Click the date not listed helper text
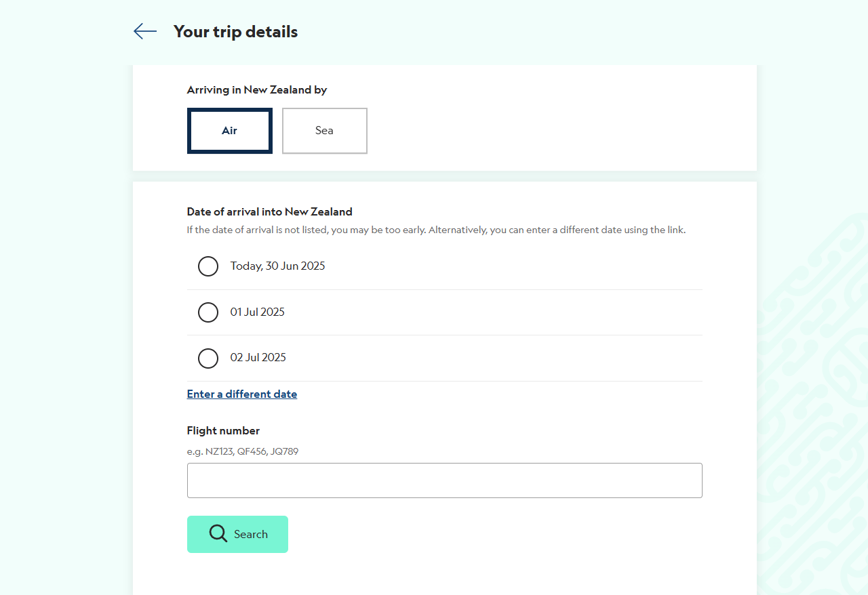Screen dimensions: 868x595 click(x=437, y=230)
